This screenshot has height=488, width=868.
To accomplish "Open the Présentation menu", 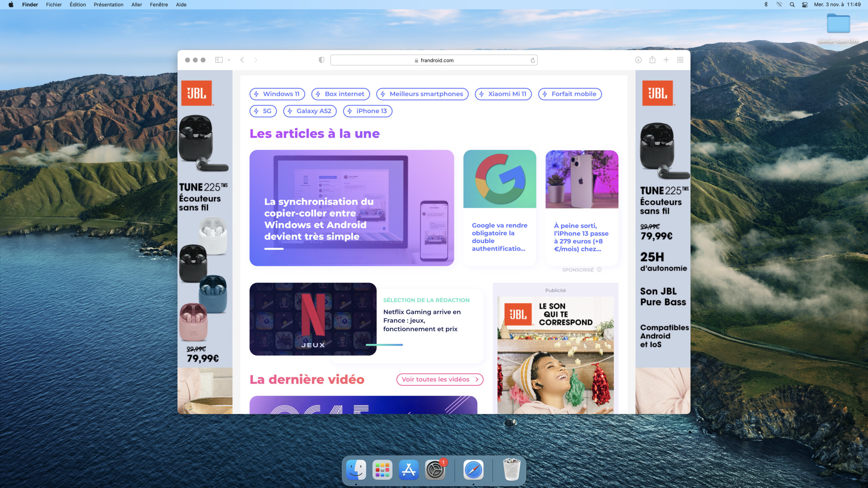I will click(x=108, y=5).
